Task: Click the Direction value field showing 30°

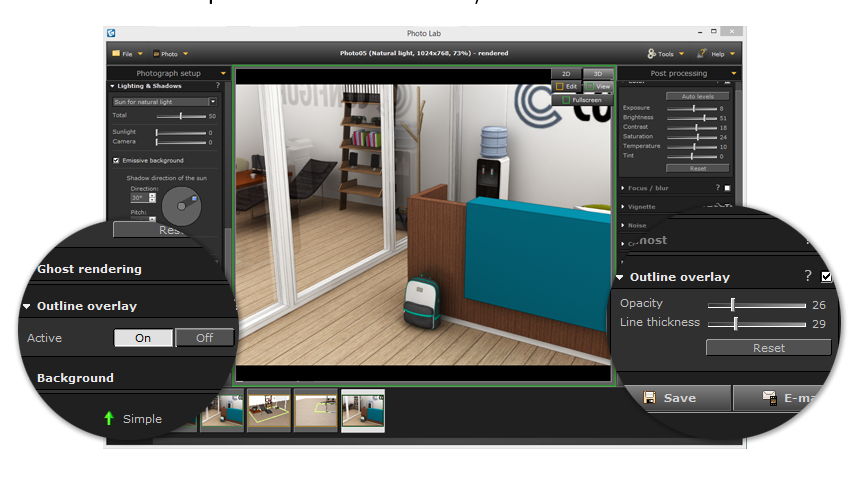Action: [140, 198]
